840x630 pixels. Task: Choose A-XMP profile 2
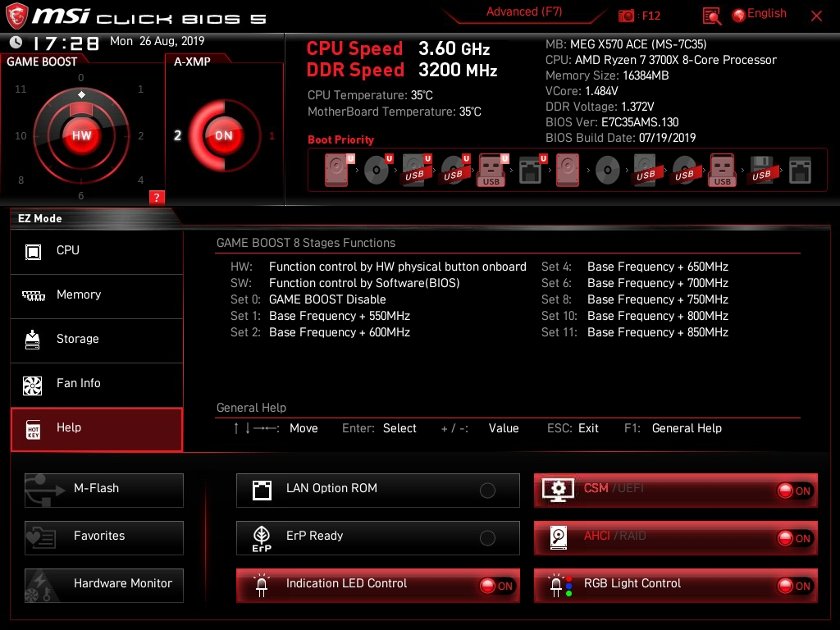177,135
